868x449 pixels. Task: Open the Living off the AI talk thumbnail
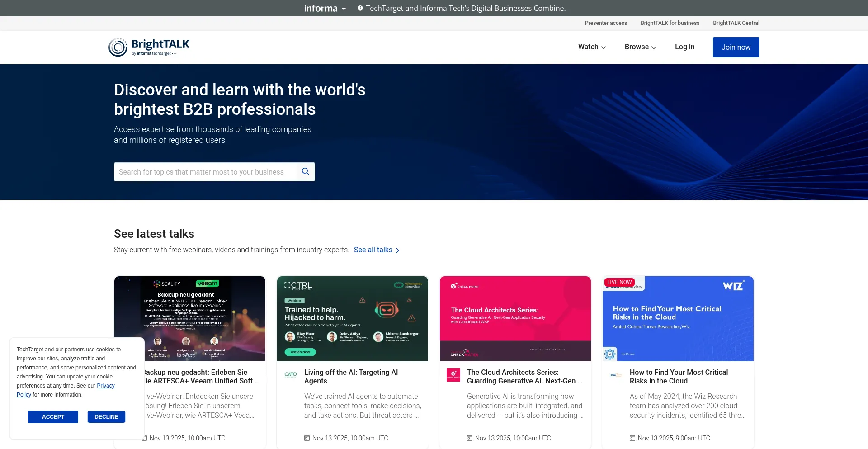point(353,319)
